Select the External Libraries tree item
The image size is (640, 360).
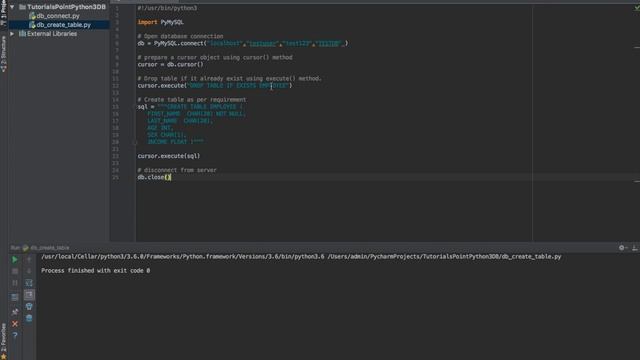click(52, 34)
